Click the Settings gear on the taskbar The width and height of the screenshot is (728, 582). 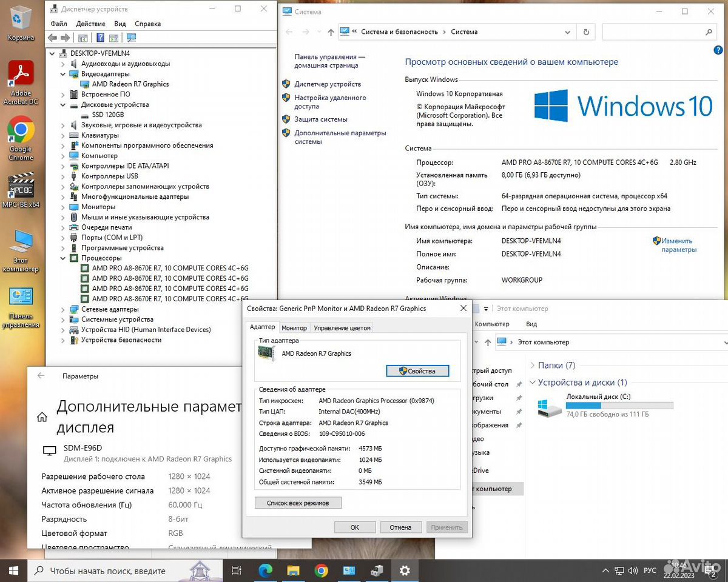405,570
